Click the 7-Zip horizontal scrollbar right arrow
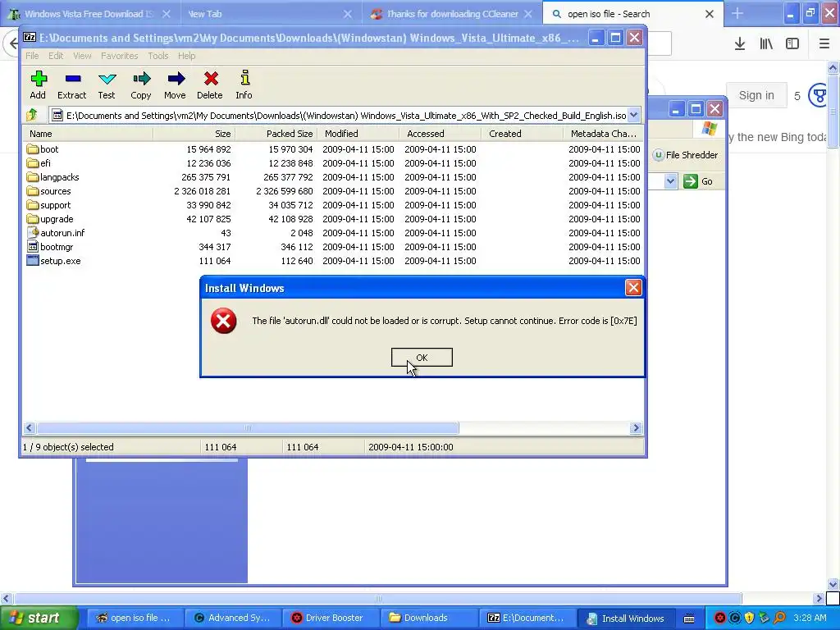Screen dimensions: 840x630 click(636, 427)
